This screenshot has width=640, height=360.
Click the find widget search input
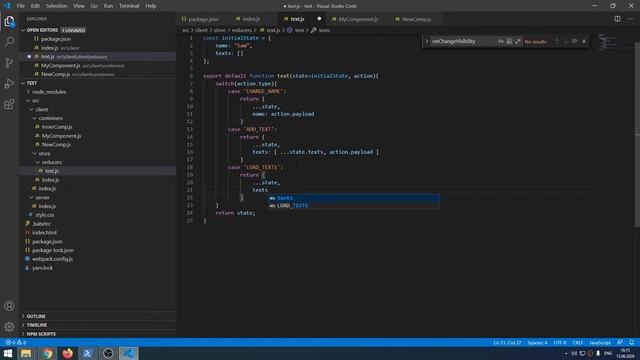[x=463, y=41]
